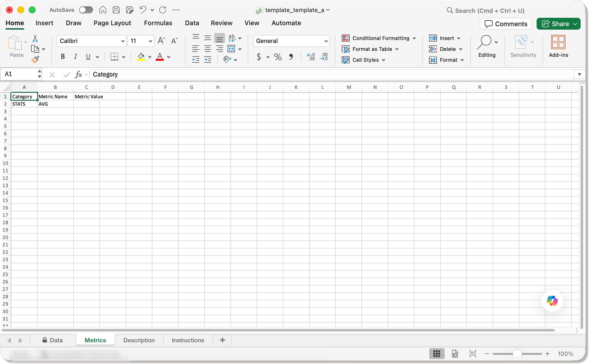Increase font size with large A icon
The image size is (589, 364).
point(161,41)
